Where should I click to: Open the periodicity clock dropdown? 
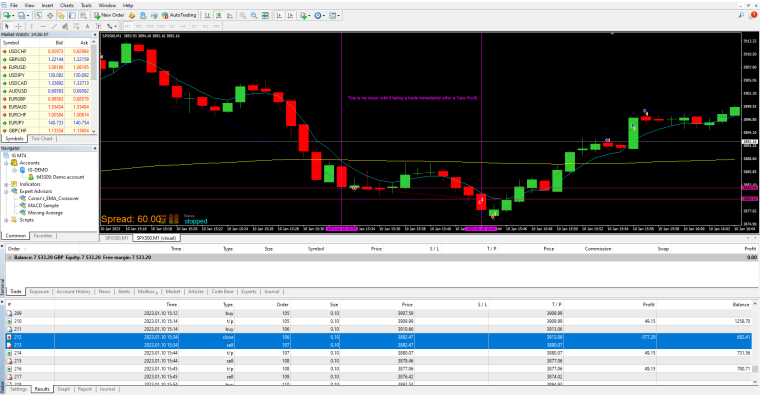point(319,16)
